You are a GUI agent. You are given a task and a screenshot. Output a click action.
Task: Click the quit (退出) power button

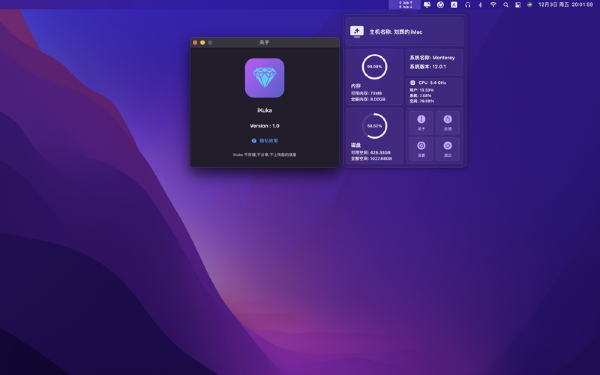click(447, 149)
